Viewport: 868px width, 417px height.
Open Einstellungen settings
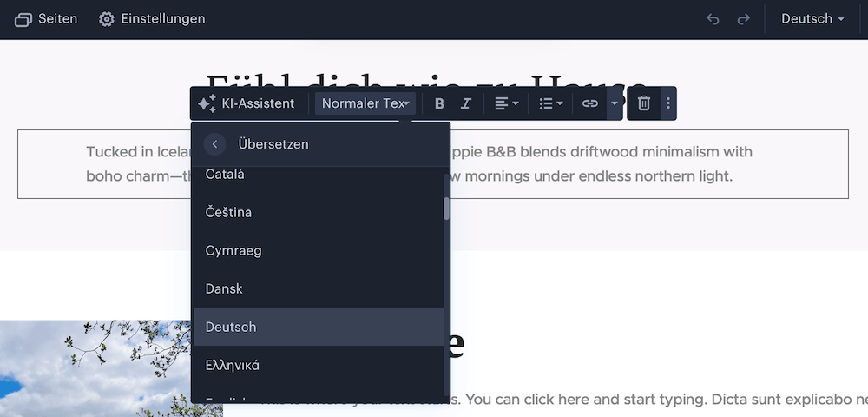click(152, 19)
